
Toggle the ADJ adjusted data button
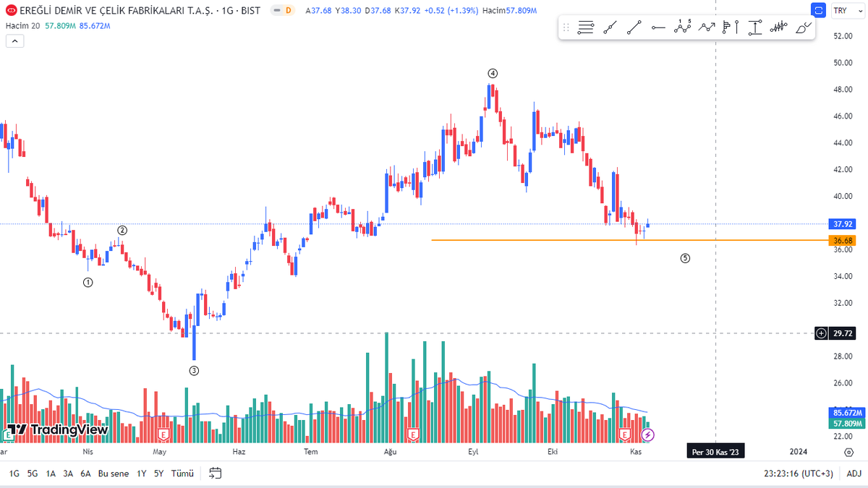[854, 474]
